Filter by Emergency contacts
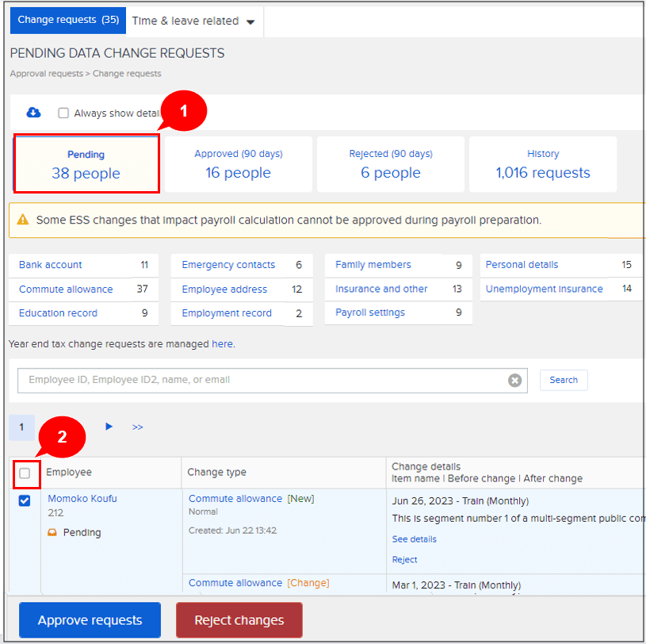This screenshot has width=646, height=644. pos(228,265)
